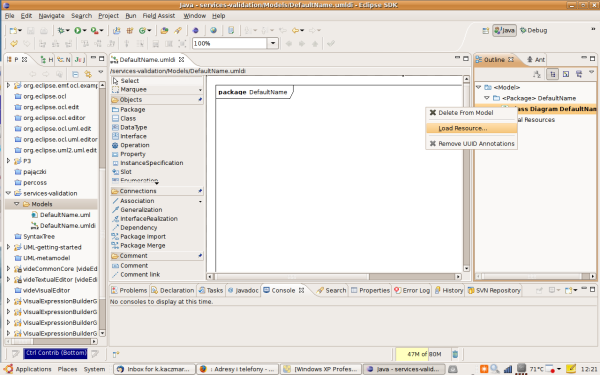Screen dimensions: 600x375
Task: Open the zoom 100% dropdown arrow
Action: 272,43
